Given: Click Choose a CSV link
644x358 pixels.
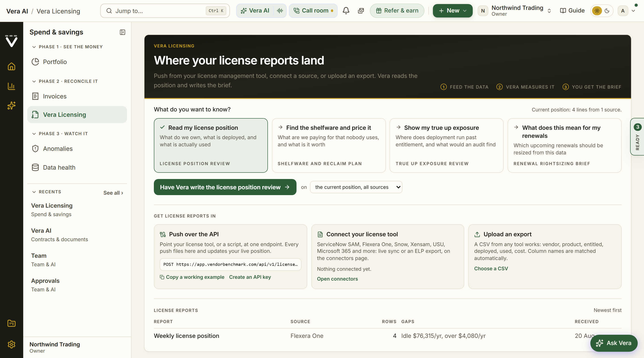Looking at the screenshot, I should [x=491, y=268].
